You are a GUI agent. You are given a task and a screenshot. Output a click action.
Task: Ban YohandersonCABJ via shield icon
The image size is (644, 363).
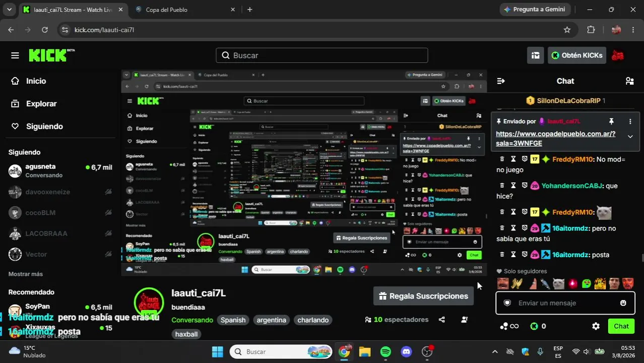524,186
